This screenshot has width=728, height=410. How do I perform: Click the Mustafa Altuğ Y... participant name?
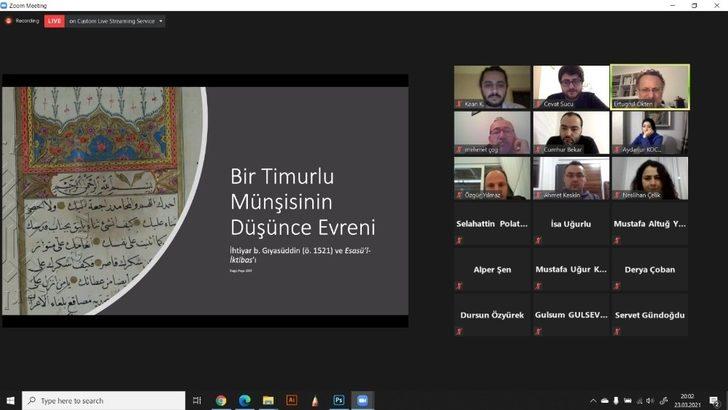650,224
